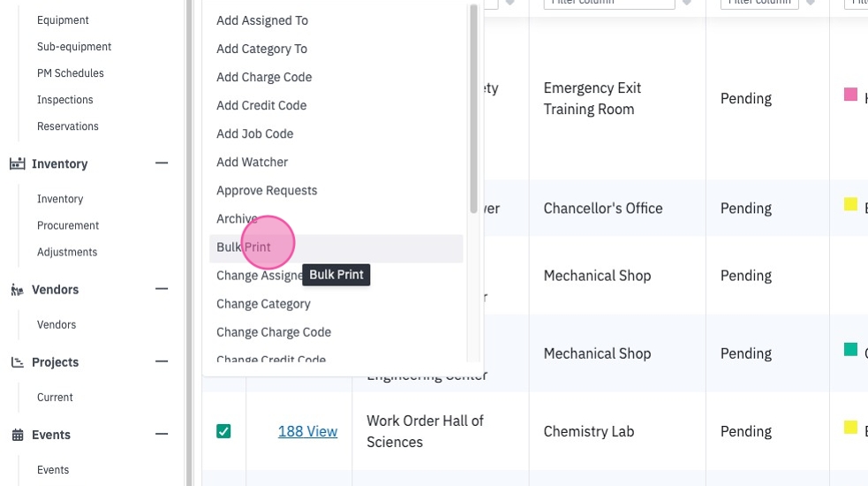Click the green priority color square

[x=850, y=349]
